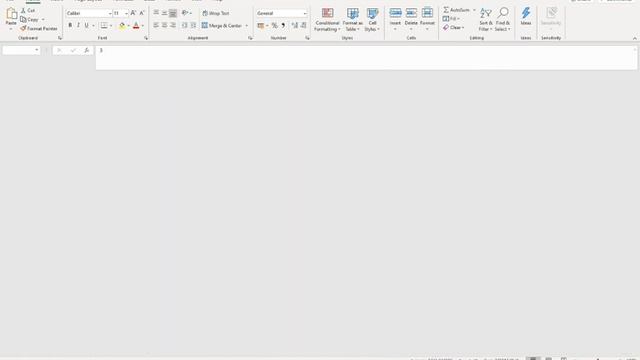Open the Copy dropdown arrow

[x=43, y=20]
